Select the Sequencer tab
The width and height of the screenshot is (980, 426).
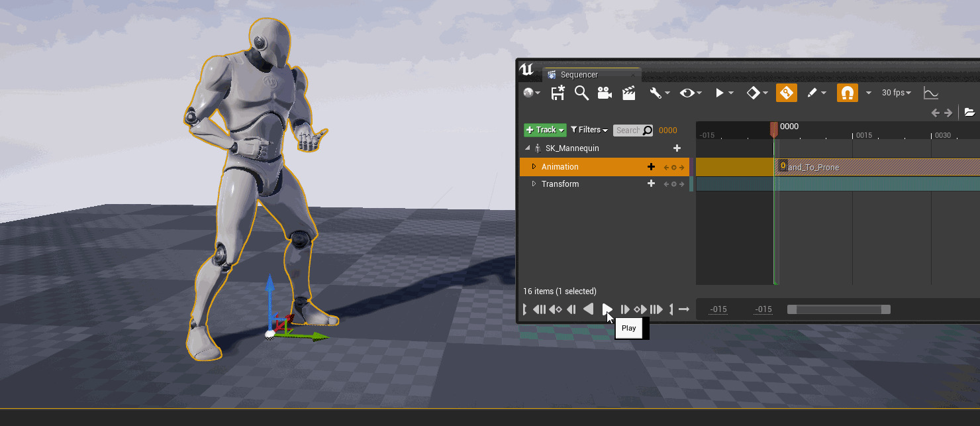tap(578, 75)
